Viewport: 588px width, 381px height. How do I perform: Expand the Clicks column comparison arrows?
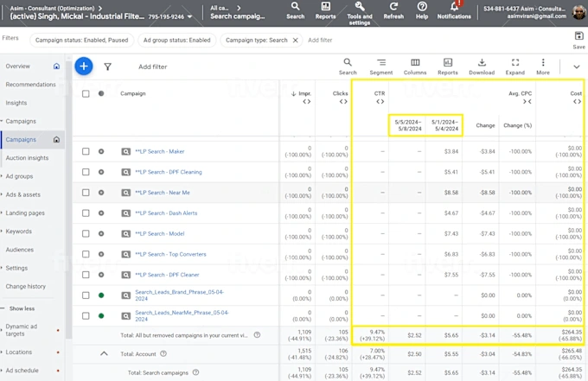pos(343,102)
